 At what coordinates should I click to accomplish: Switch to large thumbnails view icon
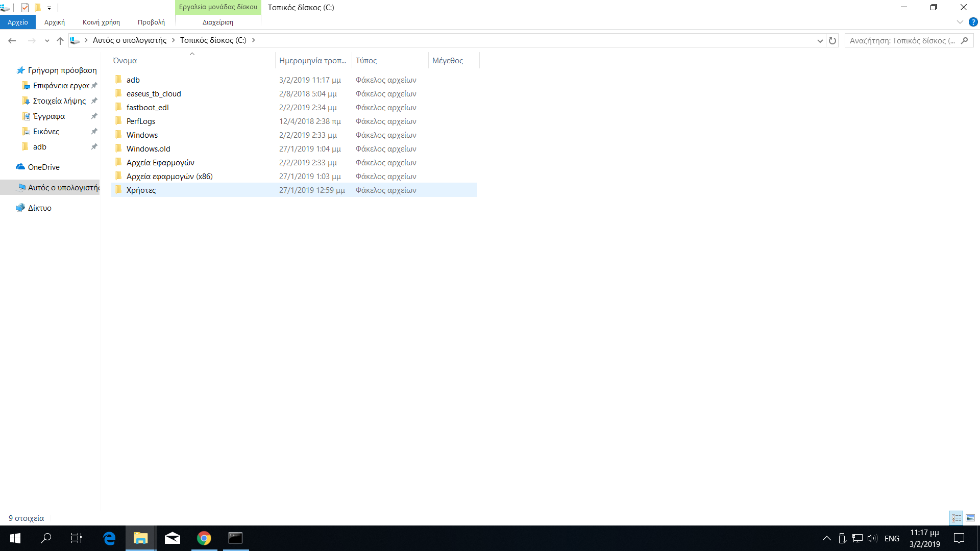click(970, 518)
